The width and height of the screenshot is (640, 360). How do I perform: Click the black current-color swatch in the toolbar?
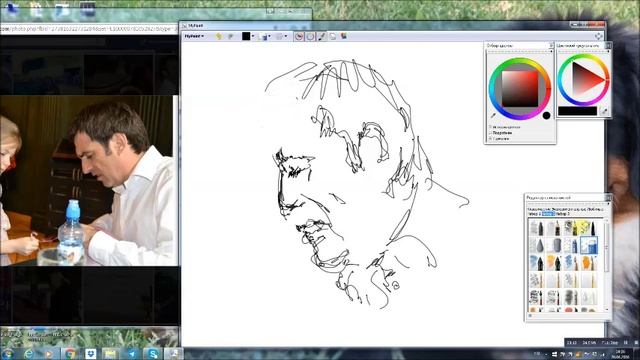(246, 36)
